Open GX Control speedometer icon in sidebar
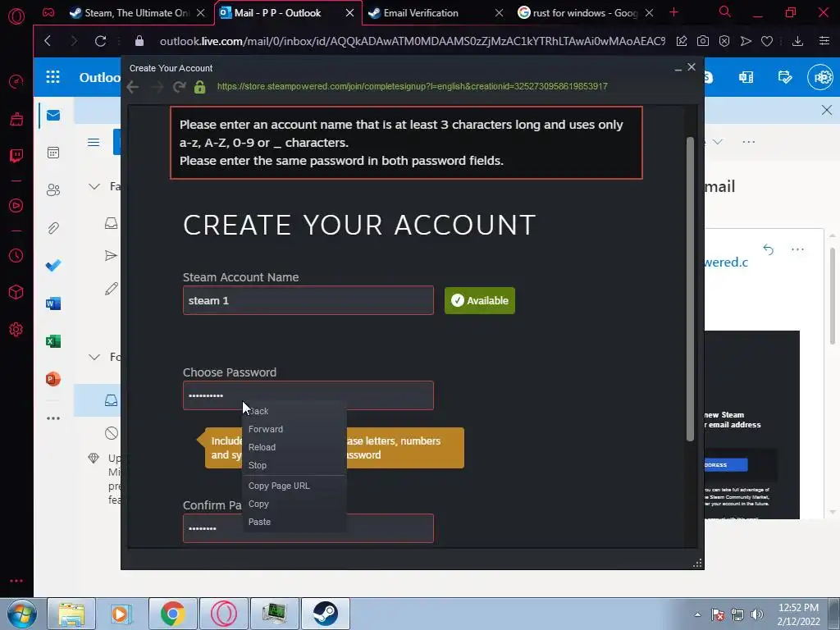Image resolution: width=840 pixels, height=630 pixels. point(16,81)
